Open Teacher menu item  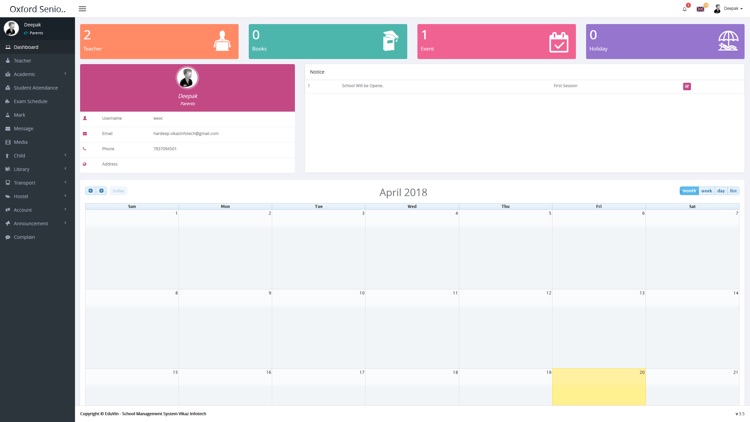coord(37,61)
